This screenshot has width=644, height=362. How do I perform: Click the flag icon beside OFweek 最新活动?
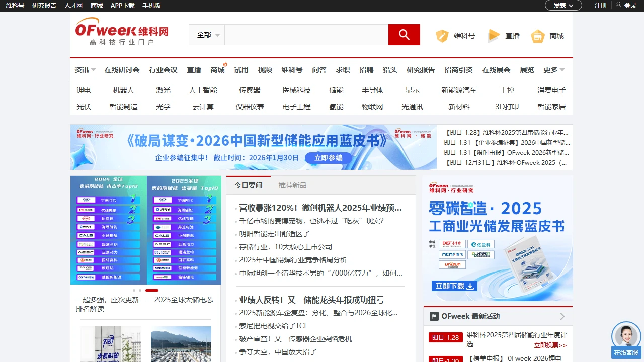[x=434, y=316]
